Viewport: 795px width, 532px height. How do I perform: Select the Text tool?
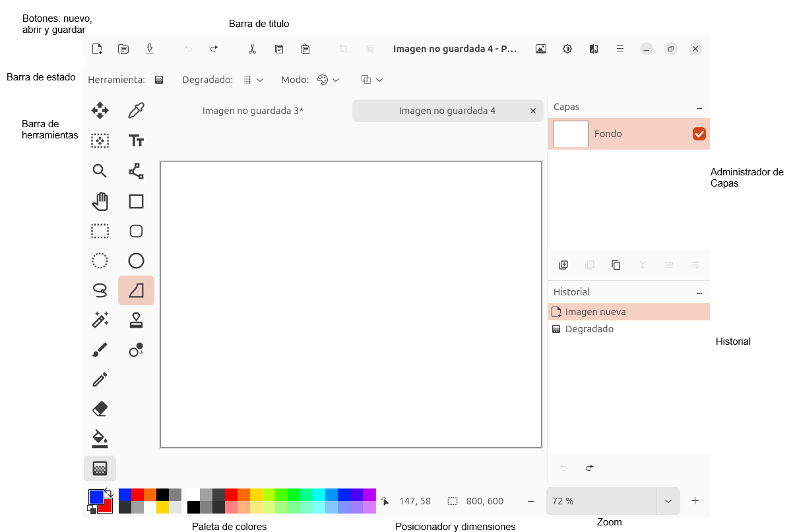click(136, 140)
